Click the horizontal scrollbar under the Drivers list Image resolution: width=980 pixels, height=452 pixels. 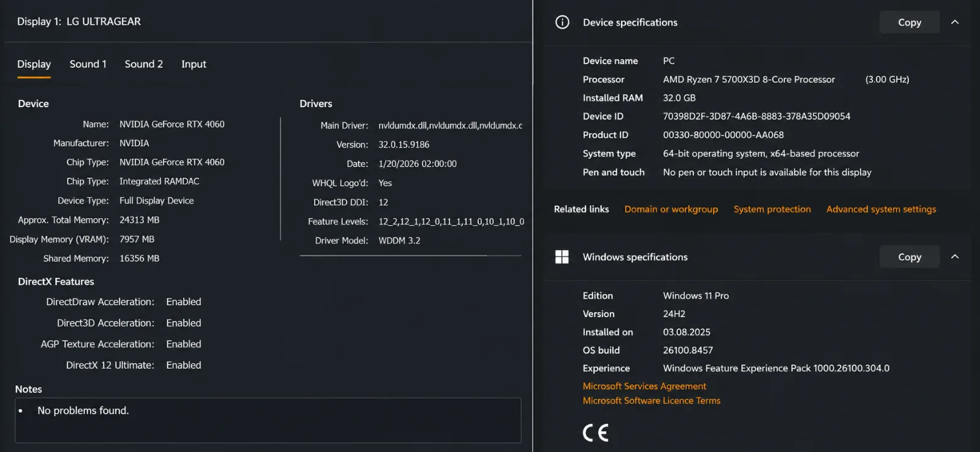pos(394,255)
